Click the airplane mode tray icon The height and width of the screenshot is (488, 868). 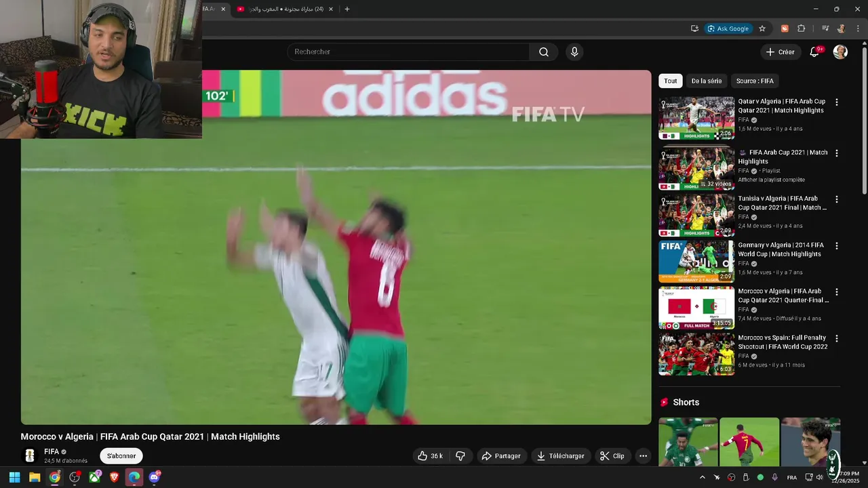tap(717, 477)
